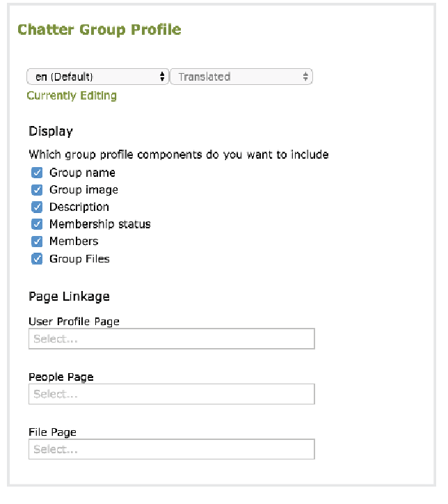The image size is (448, 504).
Task: Uncheck the Group Files checkbox
Action: pos(38,259)
